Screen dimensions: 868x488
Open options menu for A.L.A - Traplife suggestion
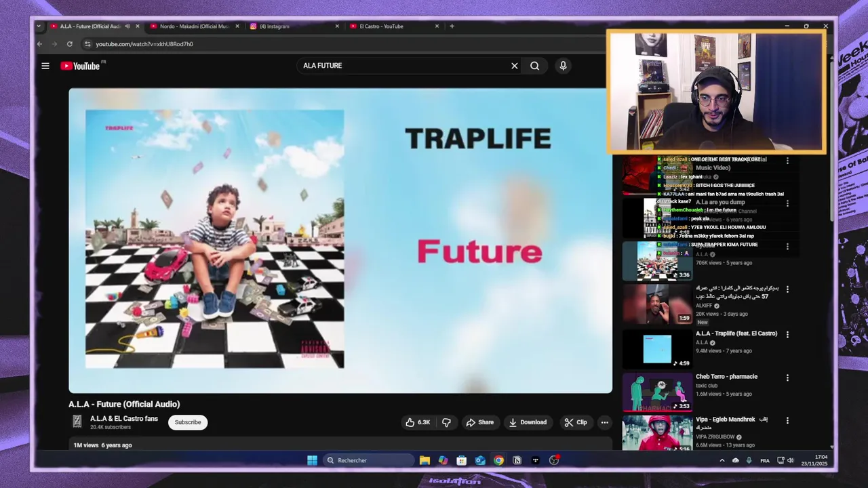787,334
